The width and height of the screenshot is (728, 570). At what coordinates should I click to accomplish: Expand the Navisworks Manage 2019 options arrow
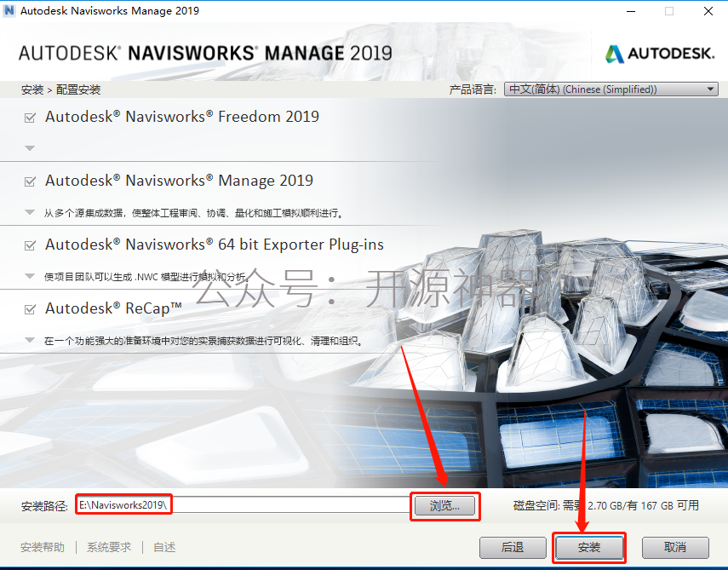click(x=30, y=212)
